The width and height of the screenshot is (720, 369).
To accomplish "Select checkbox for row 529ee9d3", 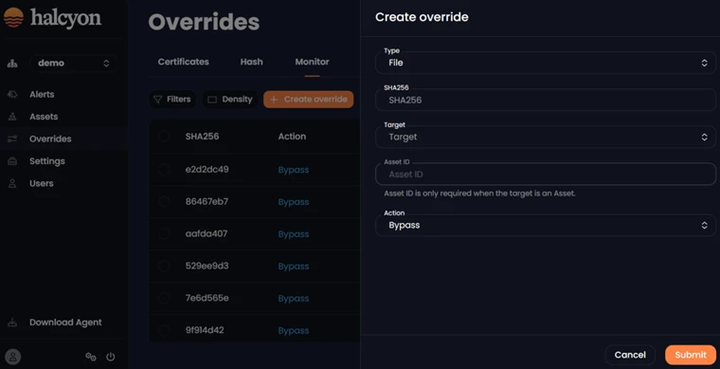I will (164, 266).
